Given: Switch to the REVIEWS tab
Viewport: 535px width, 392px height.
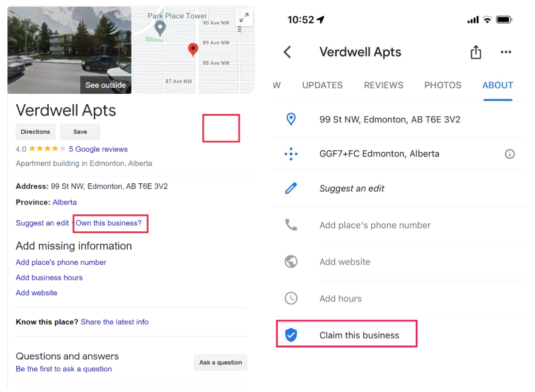Looking at the screenshot, I should [383, 85].
